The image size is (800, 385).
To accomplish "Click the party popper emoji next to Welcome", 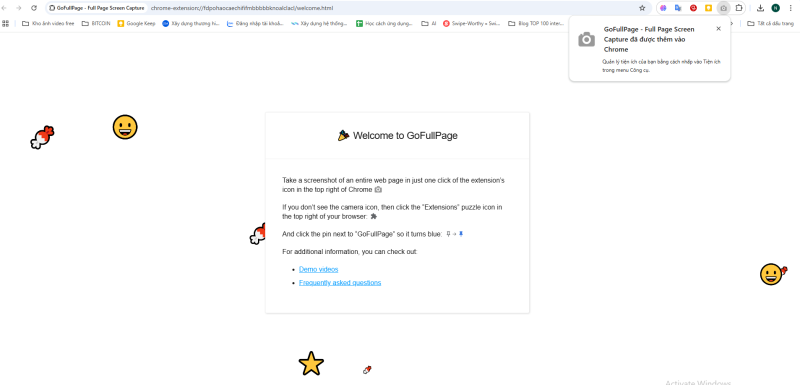I will click(343, 135).
